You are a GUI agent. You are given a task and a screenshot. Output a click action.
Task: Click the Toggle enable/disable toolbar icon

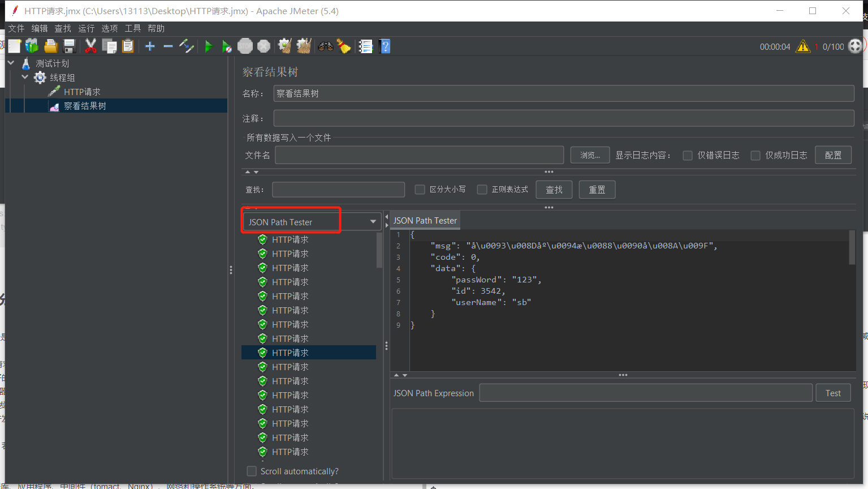coord(187,46)
